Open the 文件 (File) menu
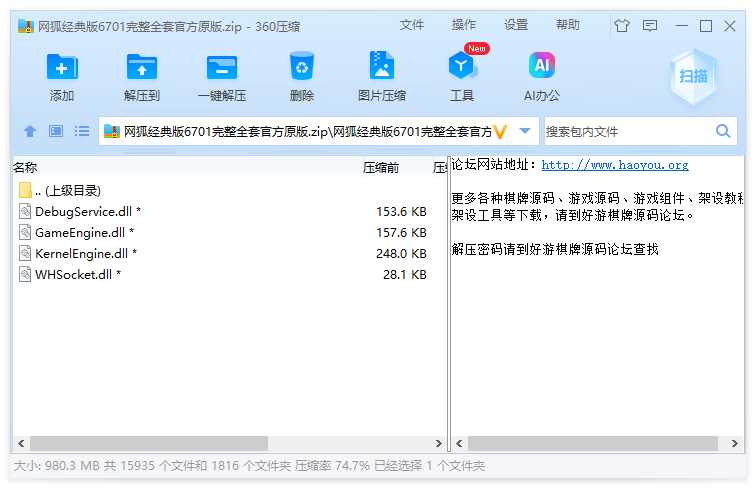The width and height of the screenshot is (756, 488). [411, 25]
